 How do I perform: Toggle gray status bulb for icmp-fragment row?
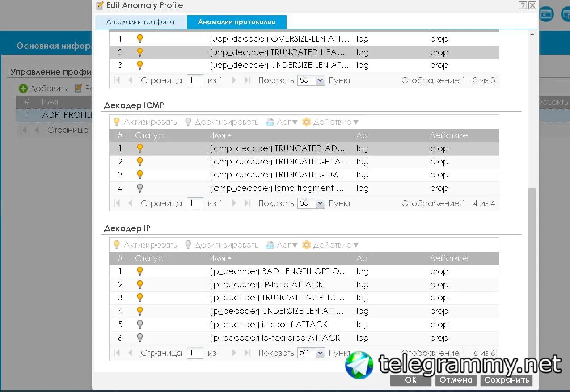pos(139,188)
